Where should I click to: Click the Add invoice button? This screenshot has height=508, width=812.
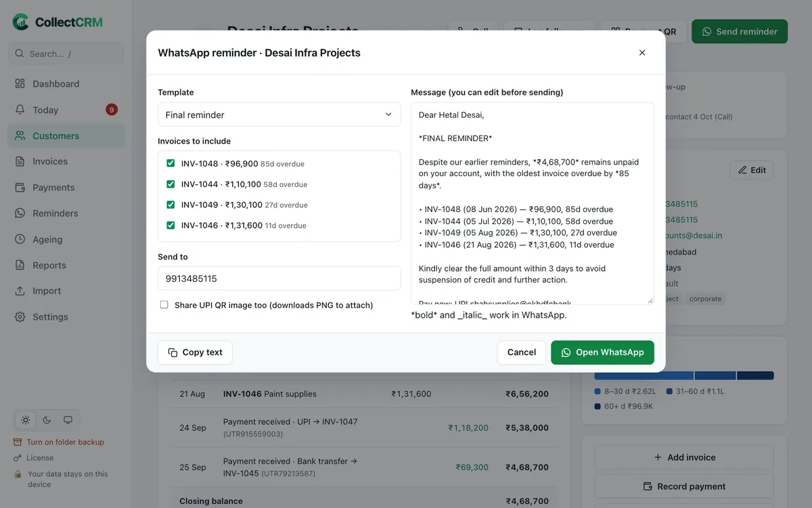pyautogui.click(x=684, y=457)
